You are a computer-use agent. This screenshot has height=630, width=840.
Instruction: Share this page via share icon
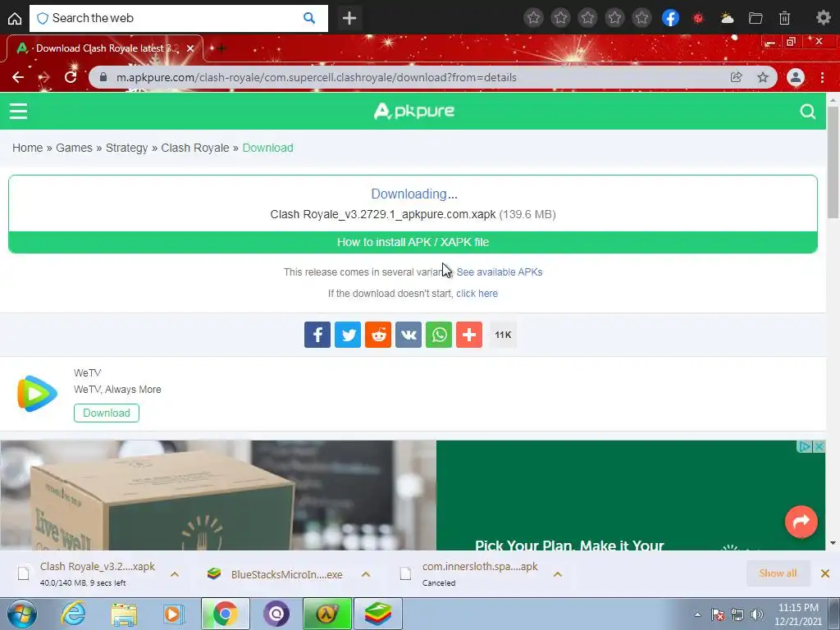pyautogui.click(x=736, y=77)
